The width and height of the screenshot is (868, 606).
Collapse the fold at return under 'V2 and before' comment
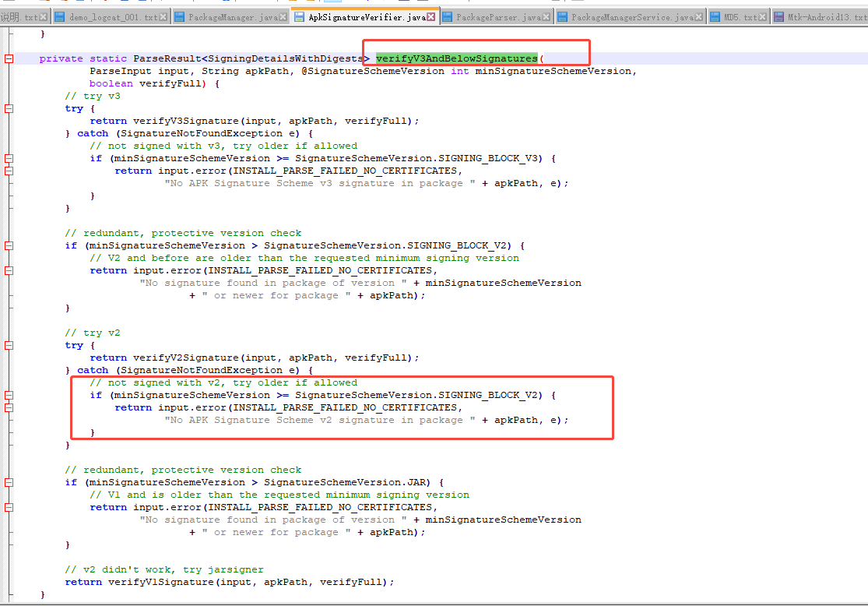pos(9,271)
